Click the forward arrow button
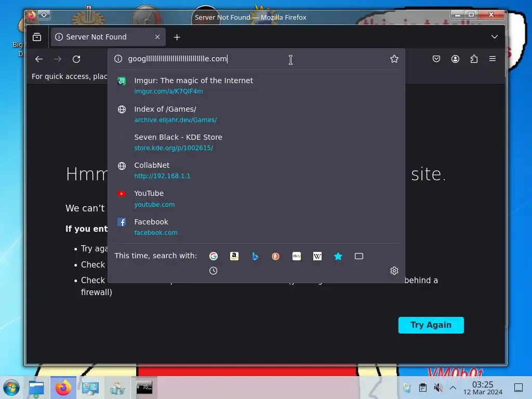532x399 pixels. coord(58,59)
